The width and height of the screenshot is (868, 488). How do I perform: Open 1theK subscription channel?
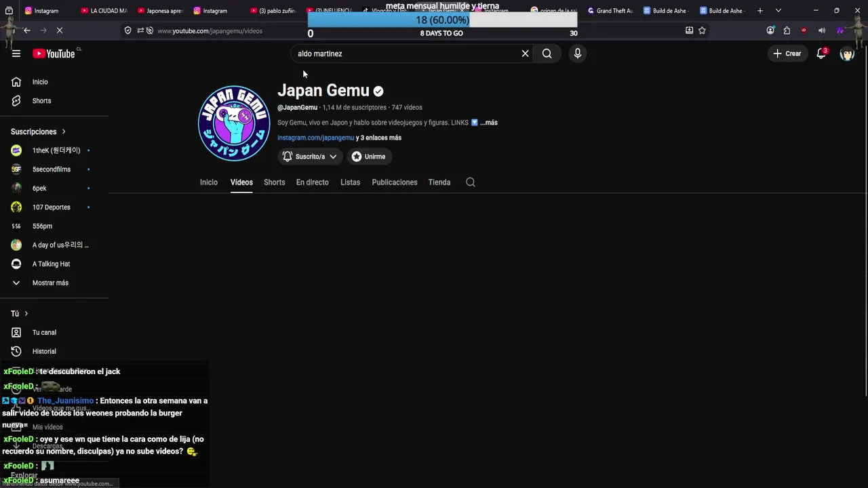point(54,150)
